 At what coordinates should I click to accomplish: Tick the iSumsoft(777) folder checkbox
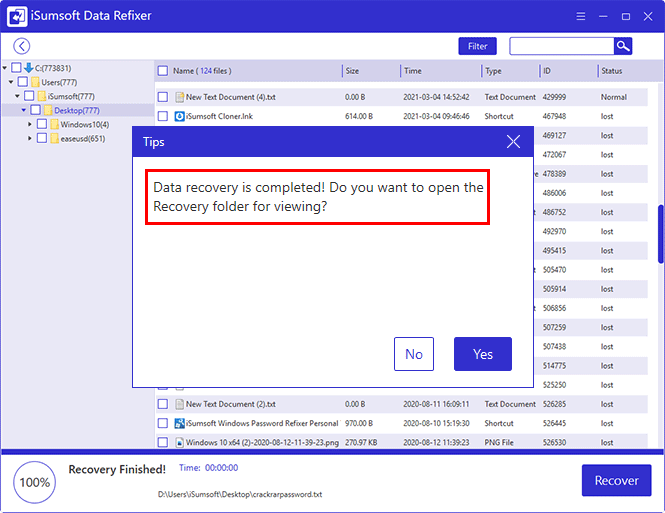[29, 96]
